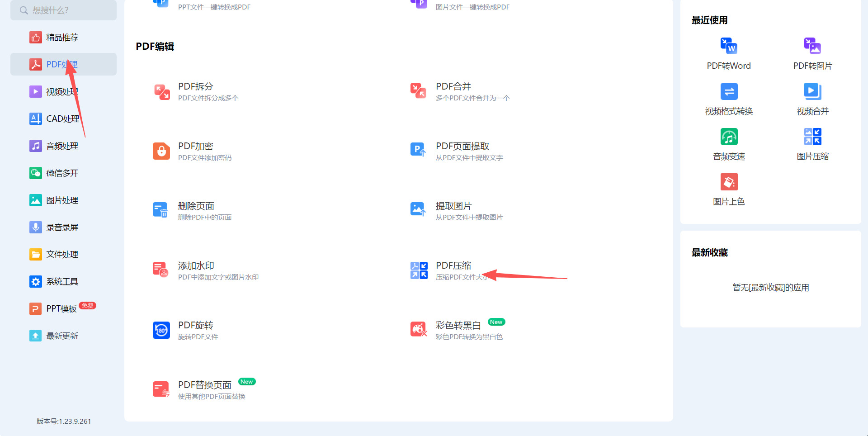Click the 添加水印 title link
This screenshot has height=436, width=868.
[196, 265]
